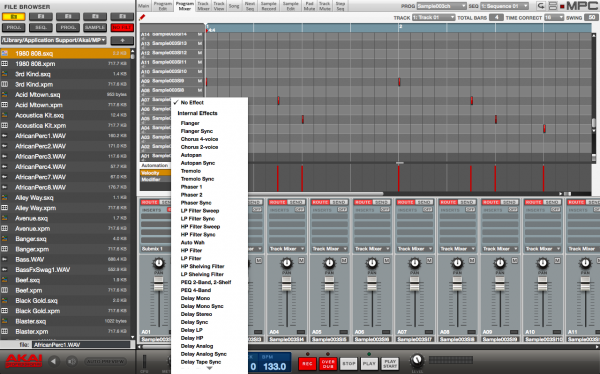Viewport: 600px width, 374px height.
Task: Move the volume fader on channel A01
Action: pos(158,285)
